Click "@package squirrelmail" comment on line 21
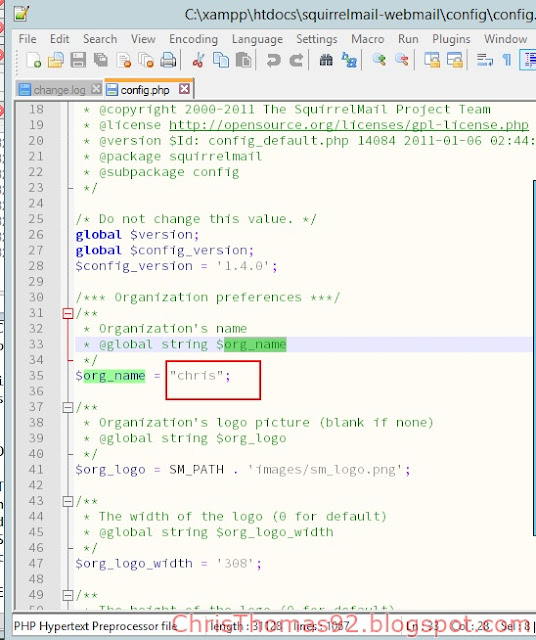 coord(180,157)
